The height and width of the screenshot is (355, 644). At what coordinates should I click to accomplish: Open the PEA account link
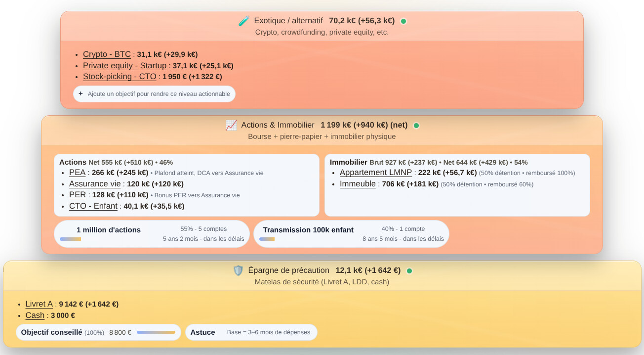point(78,173)
